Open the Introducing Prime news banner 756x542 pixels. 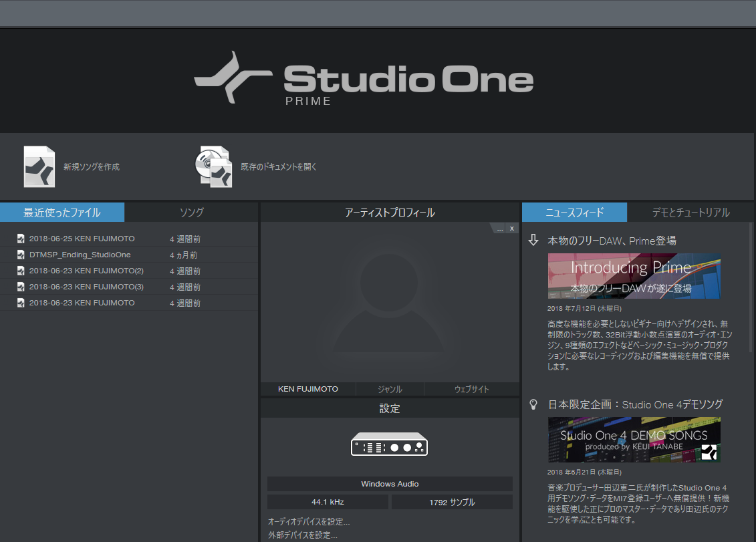pyautogui.click(x=634, y=276)
